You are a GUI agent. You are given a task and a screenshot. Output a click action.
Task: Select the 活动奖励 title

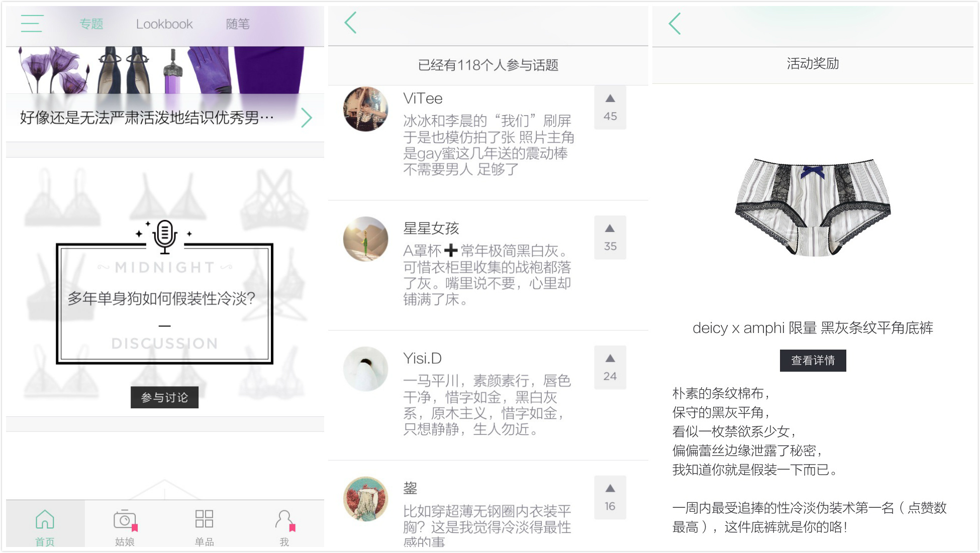pyautogui.click(x=813, y=64)
